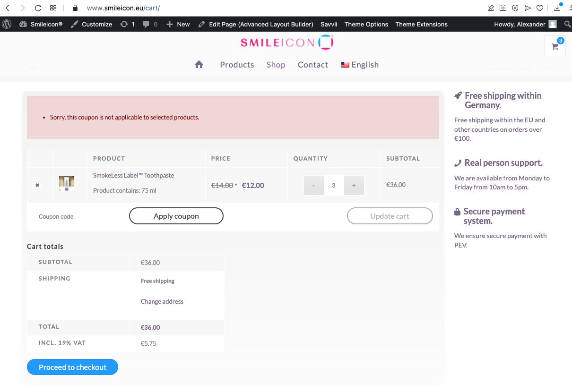Screen dimensions: 572x392
Task: Bookmark the page with the heart icon
Action: (x=540, y=8)
